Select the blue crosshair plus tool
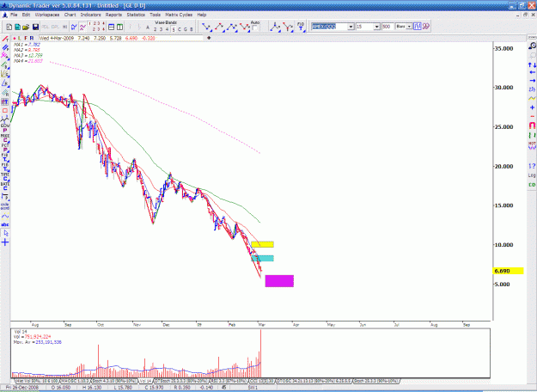537x392 pixels. pyautogui.click(x=5, y=242)
